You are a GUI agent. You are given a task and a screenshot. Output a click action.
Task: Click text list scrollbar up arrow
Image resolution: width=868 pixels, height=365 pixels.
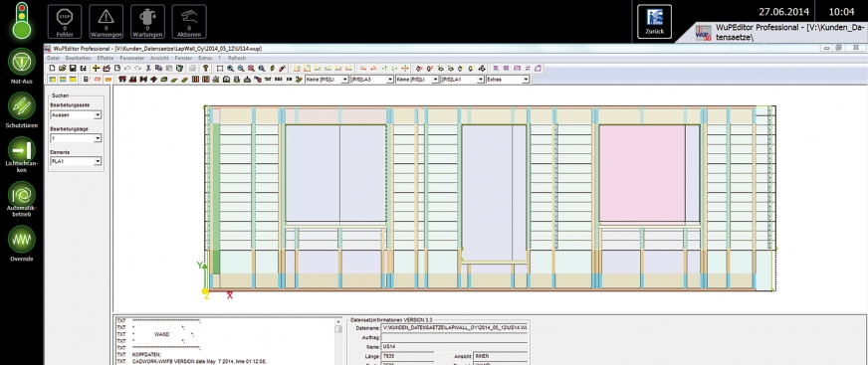pyautogui.click(x=338, y=321)
